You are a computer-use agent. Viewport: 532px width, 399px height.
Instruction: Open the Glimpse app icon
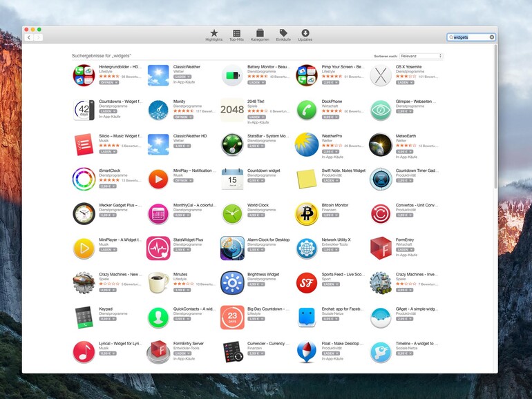pos(381,110)
